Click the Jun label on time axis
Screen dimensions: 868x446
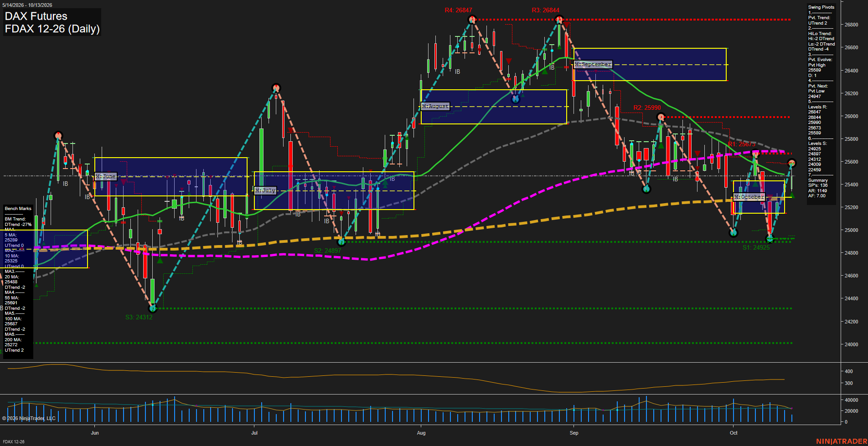[95, 433]
